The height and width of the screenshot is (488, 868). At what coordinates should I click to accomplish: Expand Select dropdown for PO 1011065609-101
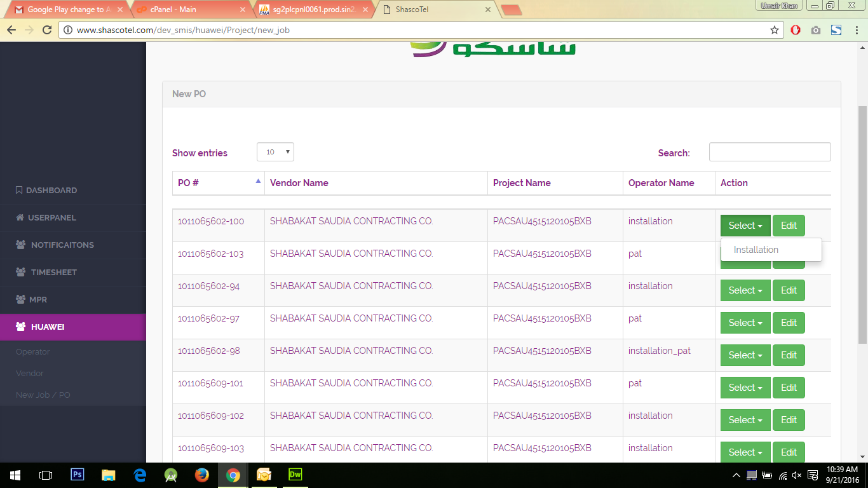745,388
